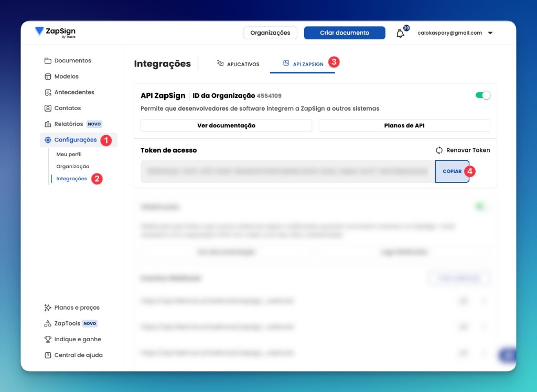Viewport: 537px width, 392px height.
Task: Switch to the APLICATIVOS tab
Action: point(238,64)
